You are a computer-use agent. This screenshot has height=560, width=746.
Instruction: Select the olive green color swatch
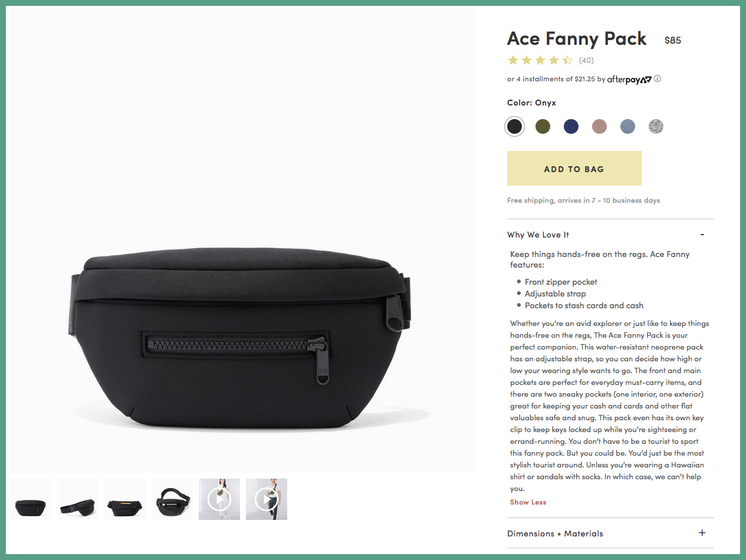pyautogui.click(x=543, y=126)
